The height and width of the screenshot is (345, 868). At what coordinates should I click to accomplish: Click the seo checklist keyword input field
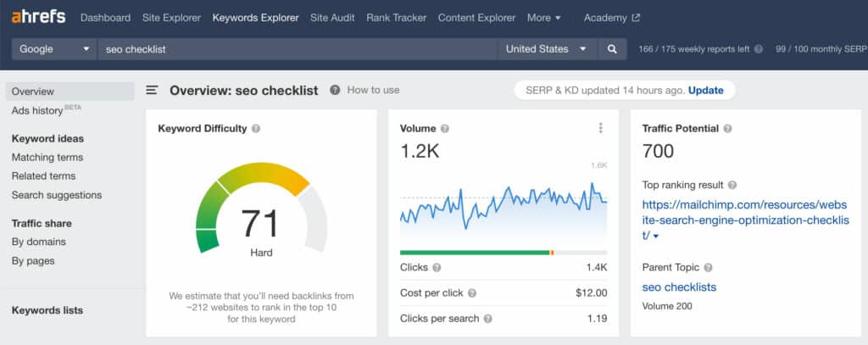(x=298, y=48)
